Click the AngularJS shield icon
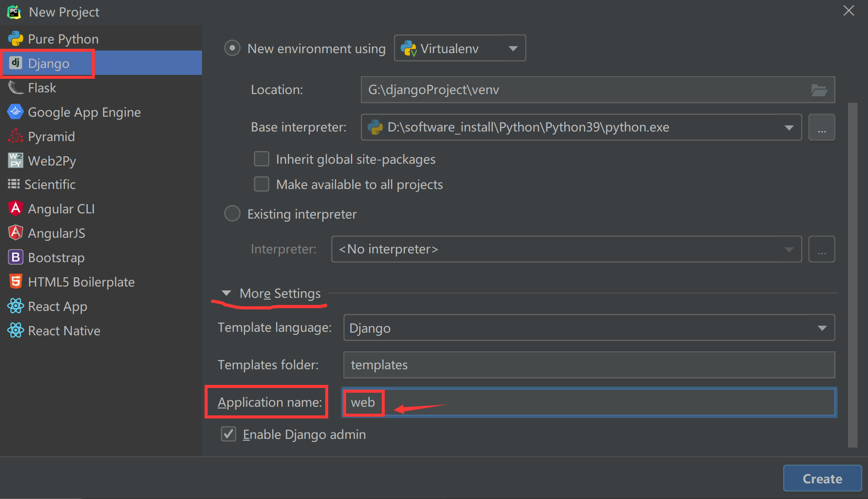The width and height of the screenshot is (868, 499). click(16, 233)
